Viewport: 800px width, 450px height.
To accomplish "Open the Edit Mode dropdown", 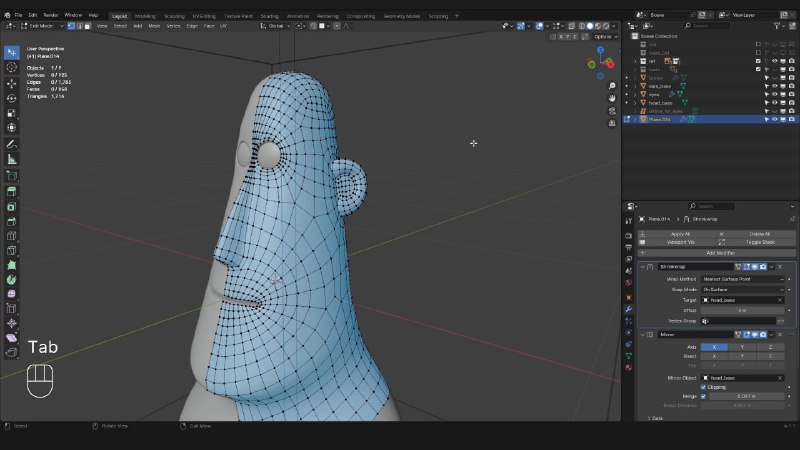I will (42, 26).
